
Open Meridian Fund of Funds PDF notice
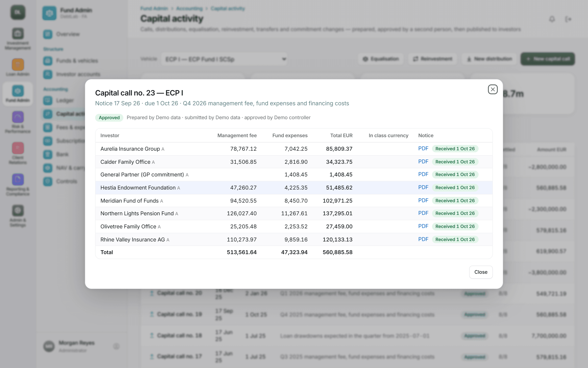(x=423, y=201)
